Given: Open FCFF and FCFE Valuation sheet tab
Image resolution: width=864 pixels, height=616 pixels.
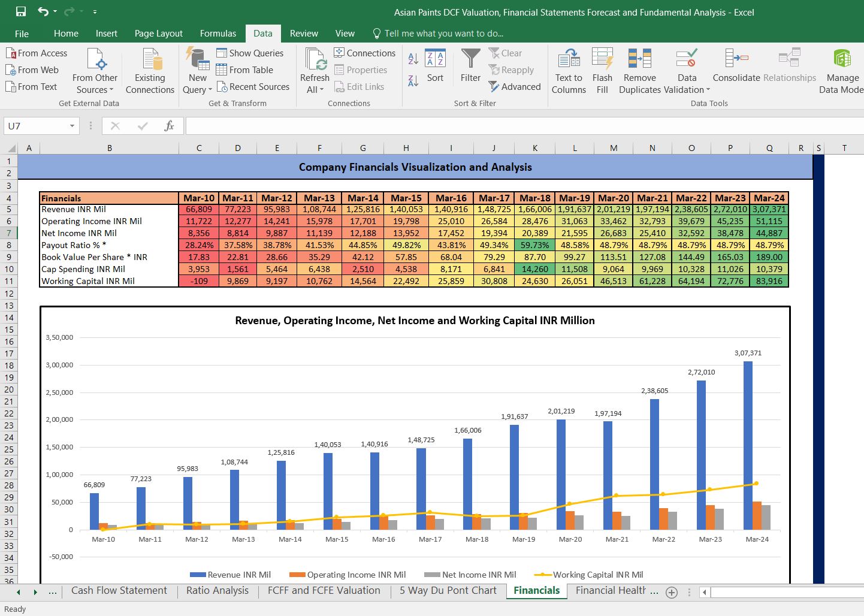Looking at the screenshot, I should point(324,591).
